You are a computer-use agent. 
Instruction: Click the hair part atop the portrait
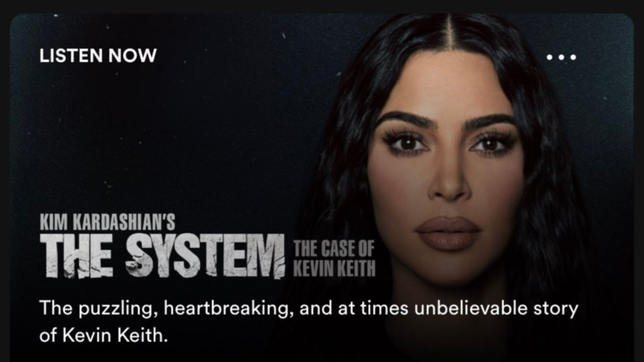tap(449, 33)
